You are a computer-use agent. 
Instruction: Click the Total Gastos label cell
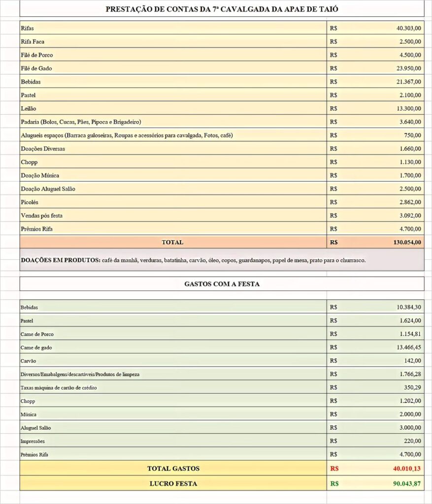point(173,469)
